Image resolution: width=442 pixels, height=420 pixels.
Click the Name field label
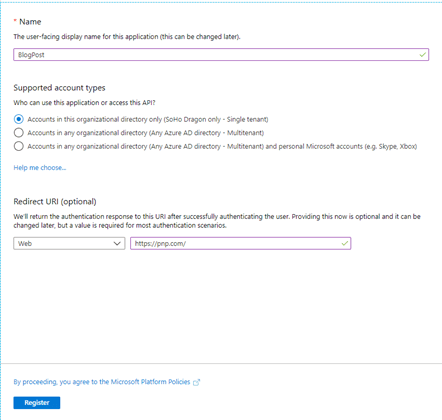click(x=30, y=22)
